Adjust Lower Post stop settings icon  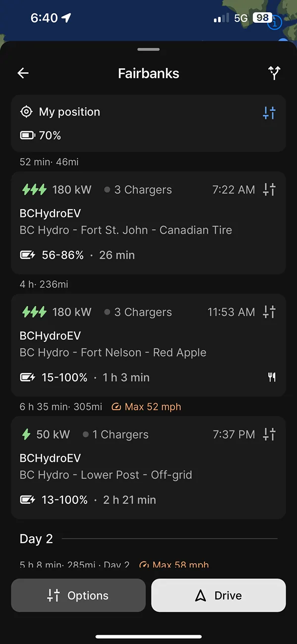(269, 434)
